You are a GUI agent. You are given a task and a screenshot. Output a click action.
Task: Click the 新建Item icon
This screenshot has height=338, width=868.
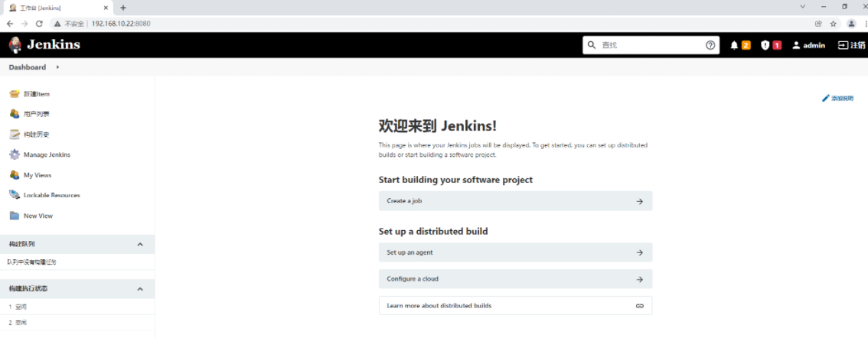coord(15,93)
